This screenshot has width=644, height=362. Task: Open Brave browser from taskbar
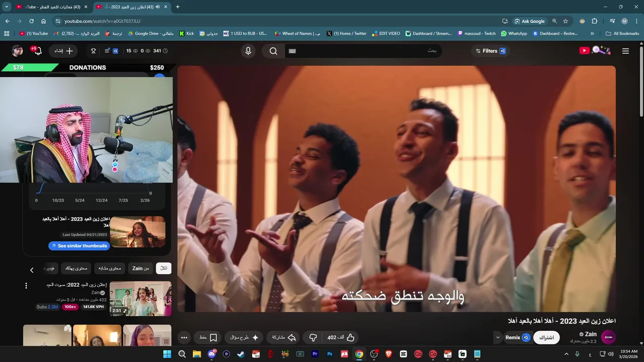388,354
